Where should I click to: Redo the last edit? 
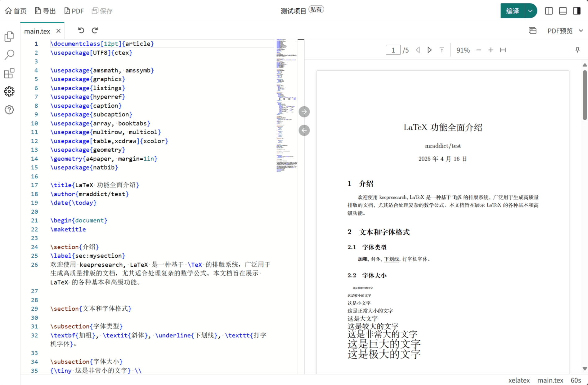(x=95, y=30)
